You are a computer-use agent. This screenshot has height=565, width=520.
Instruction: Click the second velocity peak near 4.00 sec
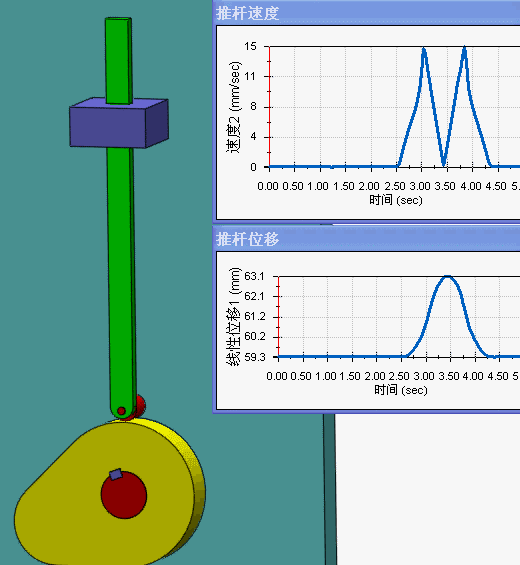(465, 48)
